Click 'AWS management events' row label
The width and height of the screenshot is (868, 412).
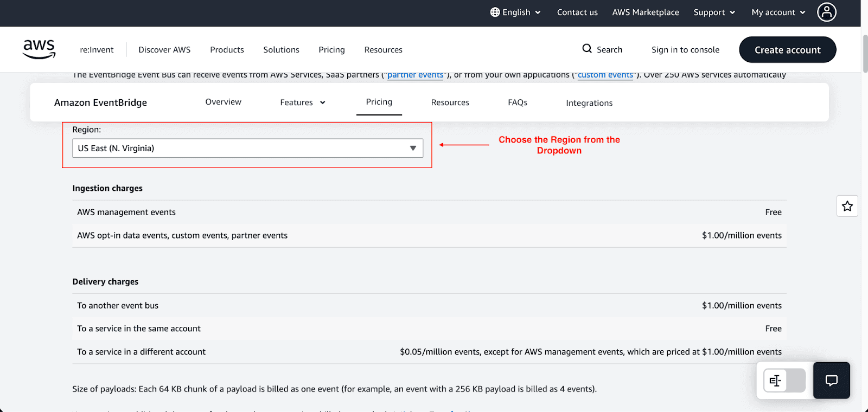point(126,212)
